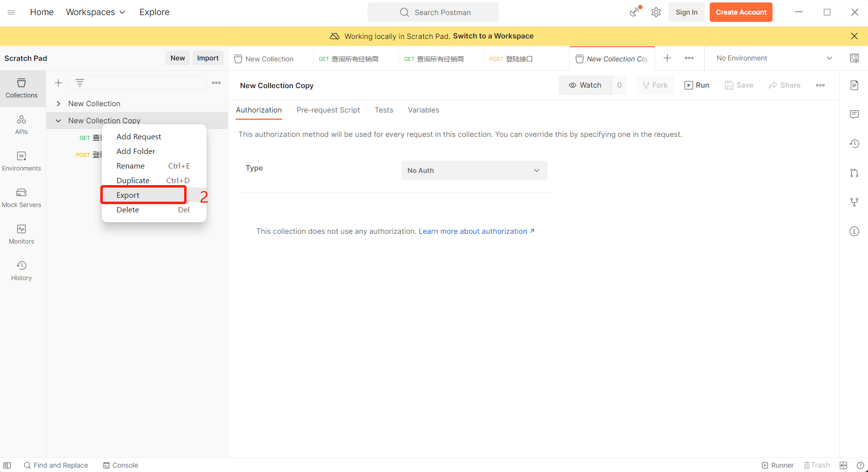Image resolution: width=868 pixels, height=472 pixels.
Task: Open the Console from the status bar
Action: (121, 465)
